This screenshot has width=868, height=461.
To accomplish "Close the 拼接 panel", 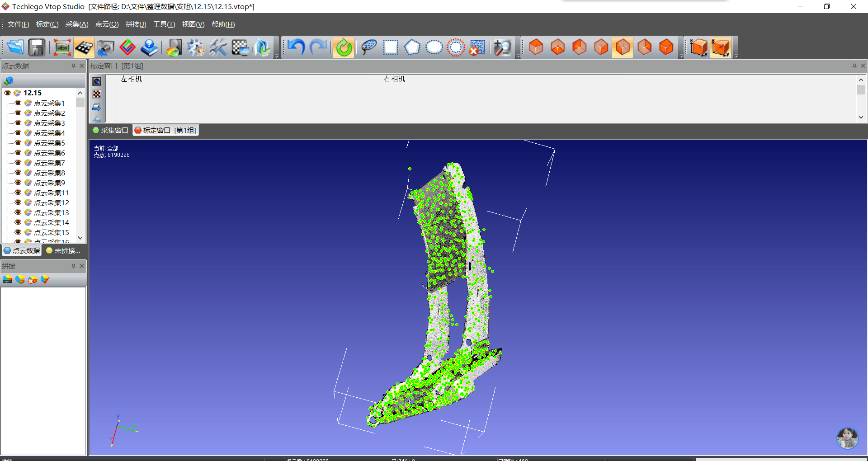I will point(82,266).
